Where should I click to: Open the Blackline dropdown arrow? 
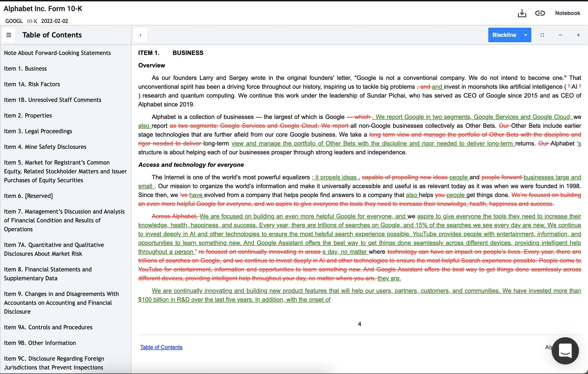[x=526, y=35]
